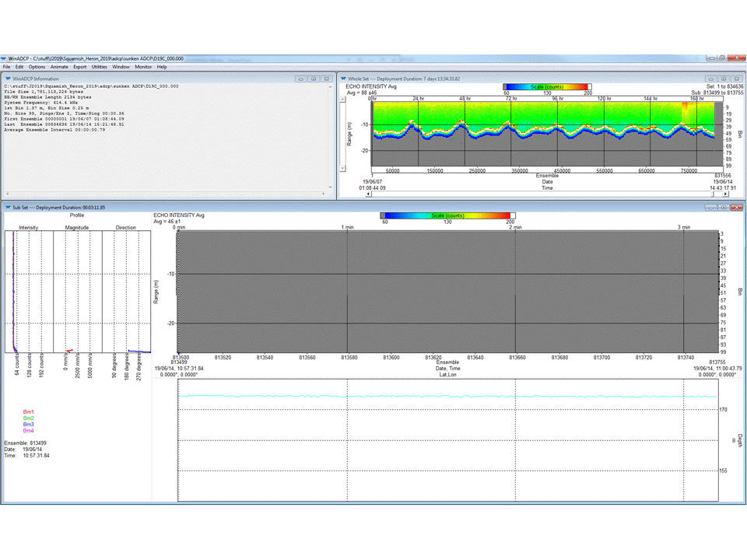747x560 pixels.
Task: Close the Sub Set window
Action: tap(737, 208)
